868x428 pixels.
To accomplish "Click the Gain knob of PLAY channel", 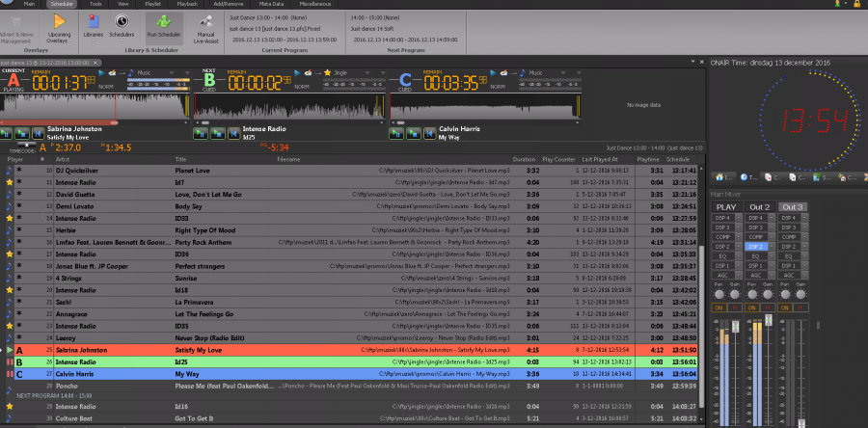I will pos(735,294).
